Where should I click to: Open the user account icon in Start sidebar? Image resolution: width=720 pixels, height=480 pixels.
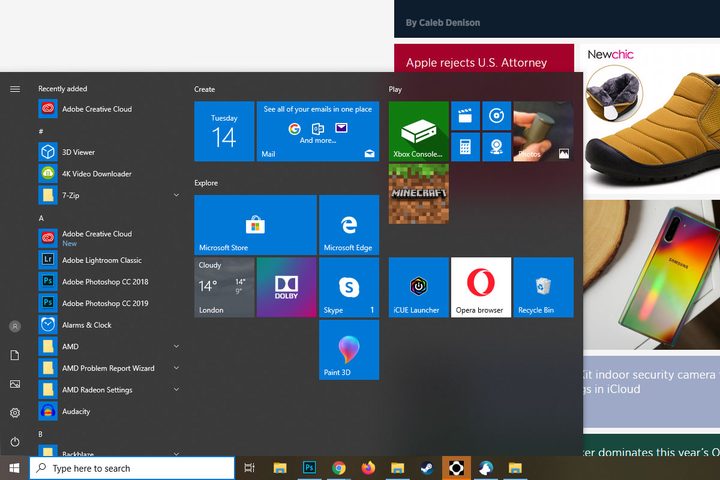point(15,327)
